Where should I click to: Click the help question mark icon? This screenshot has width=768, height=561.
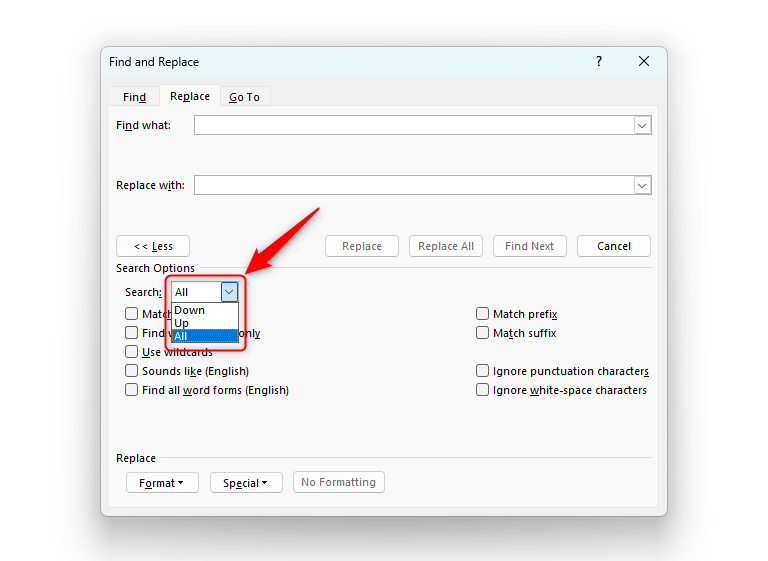599,61
